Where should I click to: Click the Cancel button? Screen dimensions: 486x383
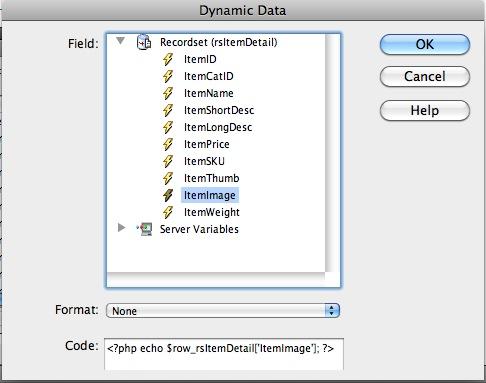click(425, 77)
